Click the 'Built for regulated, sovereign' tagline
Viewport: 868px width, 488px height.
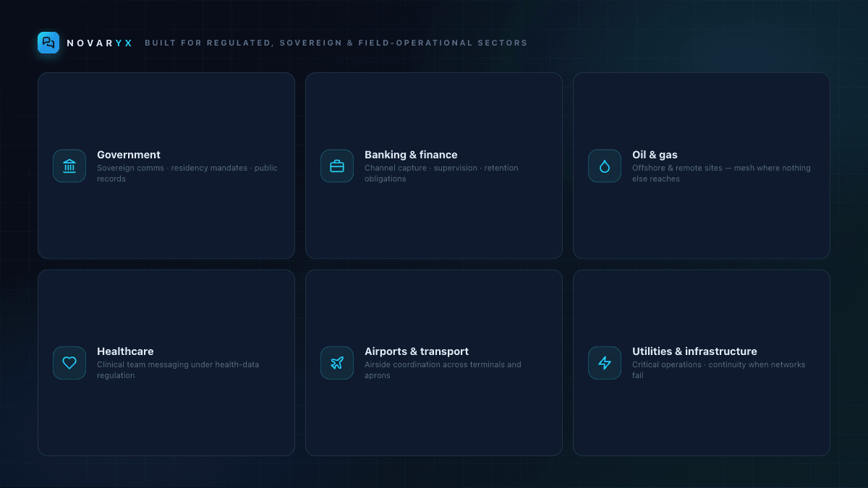(x=336, y=43)
